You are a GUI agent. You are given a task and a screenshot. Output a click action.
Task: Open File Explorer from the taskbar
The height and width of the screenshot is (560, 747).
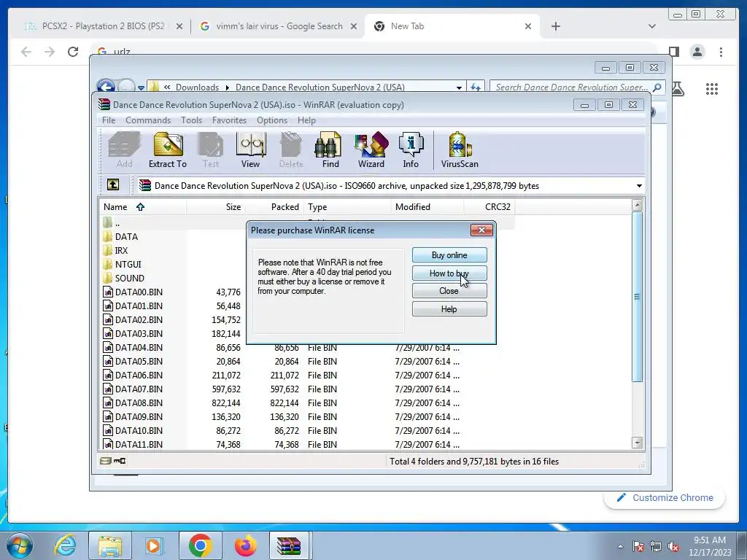pos(109,545)
